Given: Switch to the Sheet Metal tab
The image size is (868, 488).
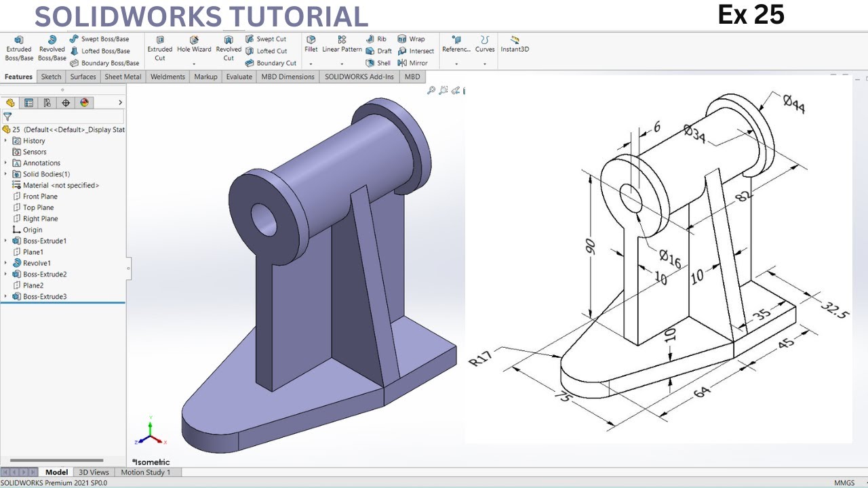Looking at the screenshot, I should tap(123, 77).
